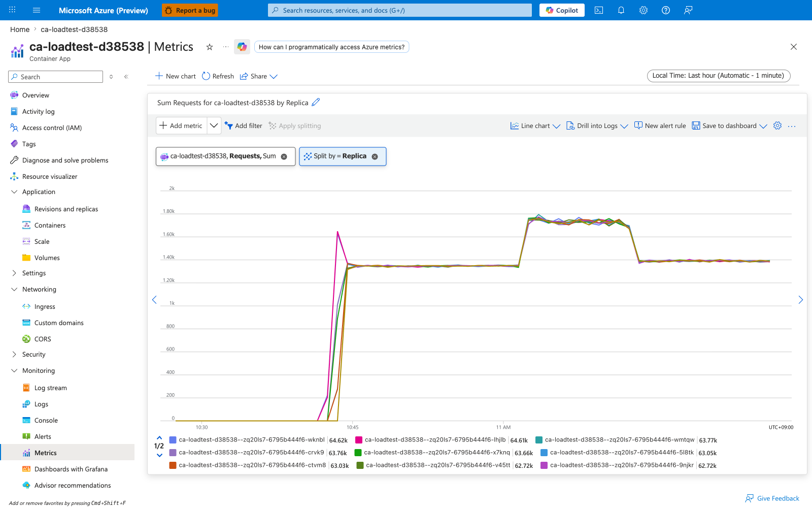Open Revisions and replicas
Viewport: 812px width, 508px height.
[x=66, y=209]
